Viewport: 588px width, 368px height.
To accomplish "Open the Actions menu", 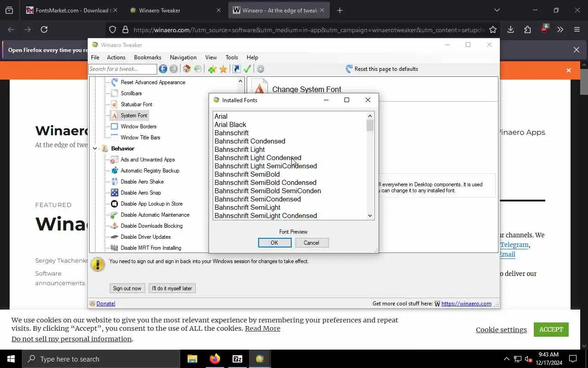I will point(116,57).
